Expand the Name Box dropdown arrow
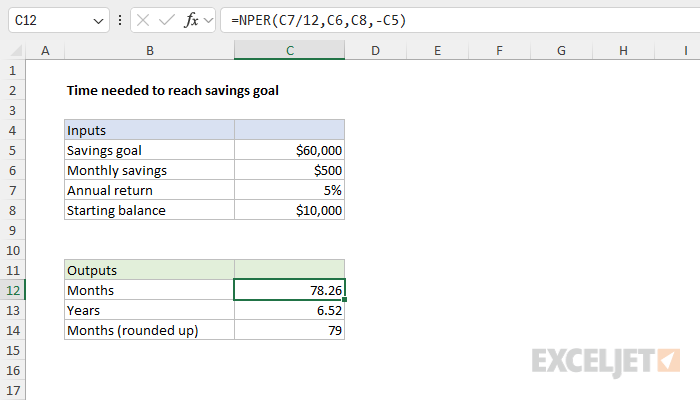This screenshot has height=400, width=700. (x=98, y=21)
